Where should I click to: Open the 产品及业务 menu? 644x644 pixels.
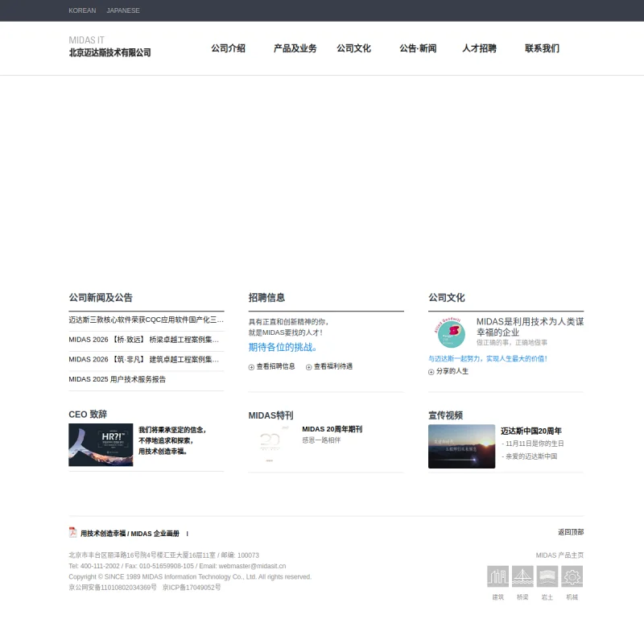(295, 48)
